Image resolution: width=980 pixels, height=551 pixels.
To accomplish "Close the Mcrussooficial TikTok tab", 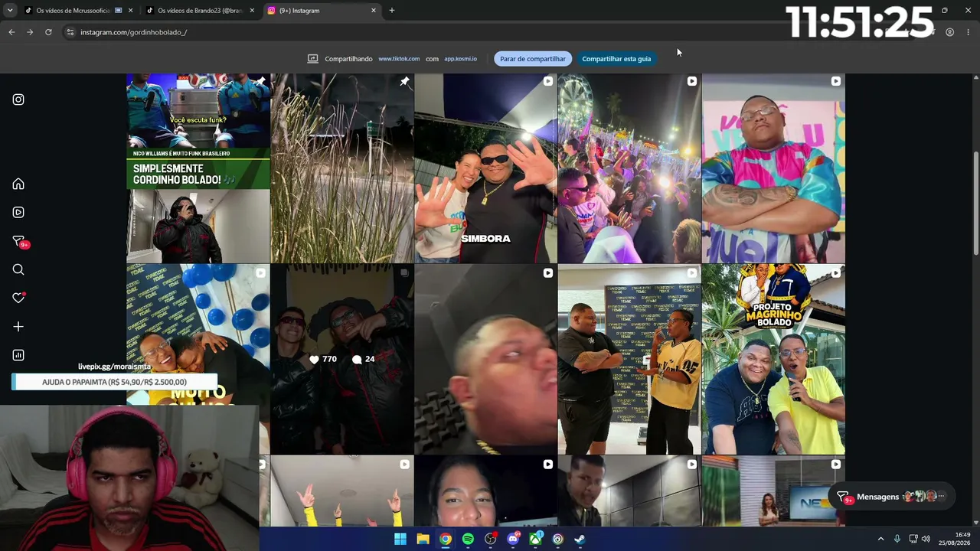I will click(130, 11).
